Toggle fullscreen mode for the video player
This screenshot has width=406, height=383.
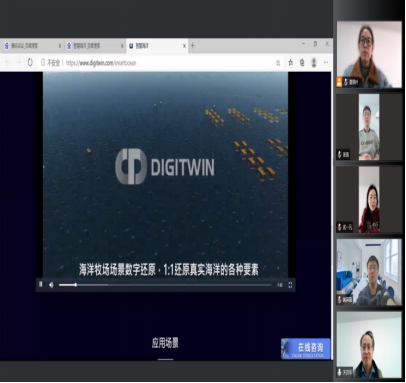pyautogui.click(x=290, y=285)
